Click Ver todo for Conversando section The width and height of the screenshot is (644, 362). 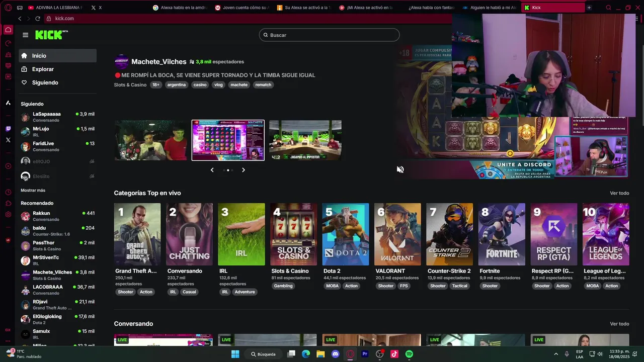(619, 324)
